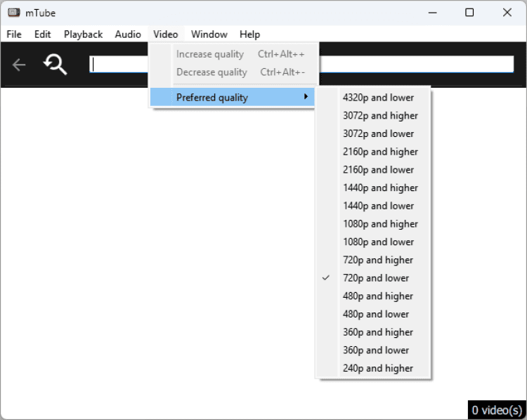527x420 pixels.
Task: Select 360p and higher quality
Action: [x=373, y=332]
